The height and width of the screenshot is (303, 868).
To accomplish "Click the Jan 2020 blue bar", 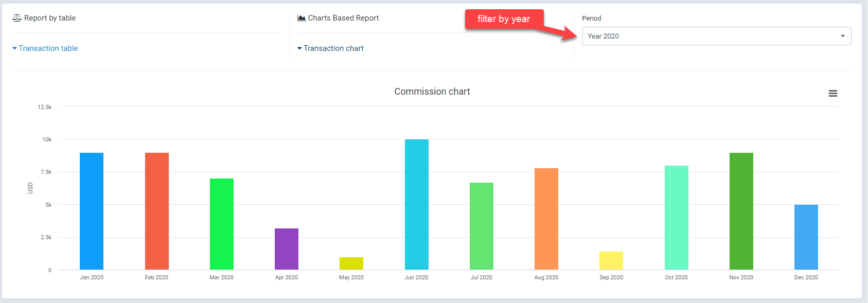I will [x=92, y=211].
